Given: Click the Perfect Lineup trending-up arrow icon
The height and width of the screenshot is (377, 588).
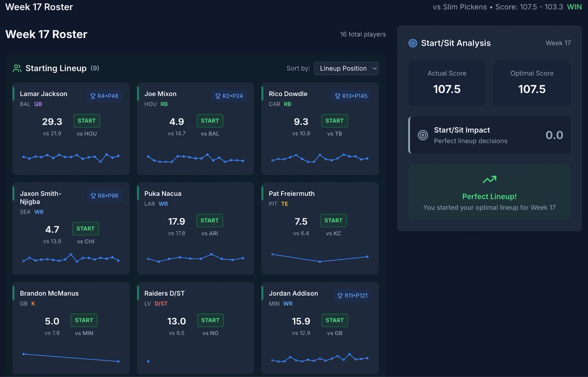Looking at the screenshot, I should 490,180.
